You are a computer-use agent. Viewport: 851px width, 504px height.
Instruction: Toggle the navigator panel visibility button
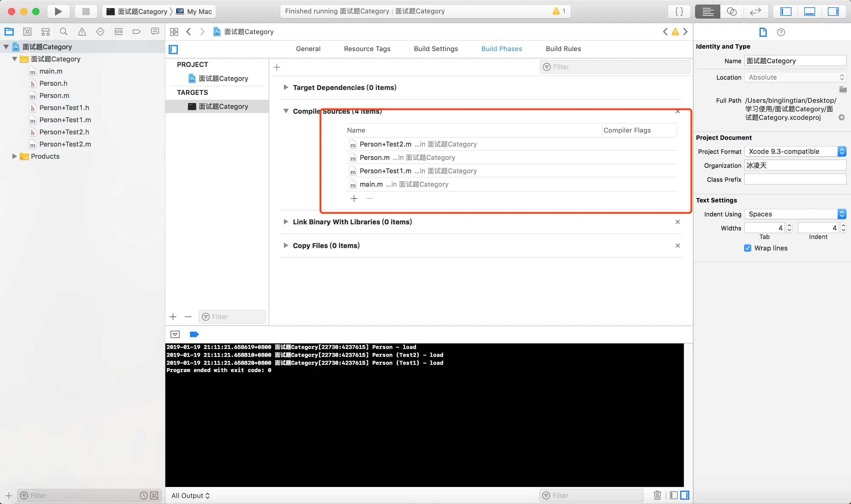pos(786,12)
